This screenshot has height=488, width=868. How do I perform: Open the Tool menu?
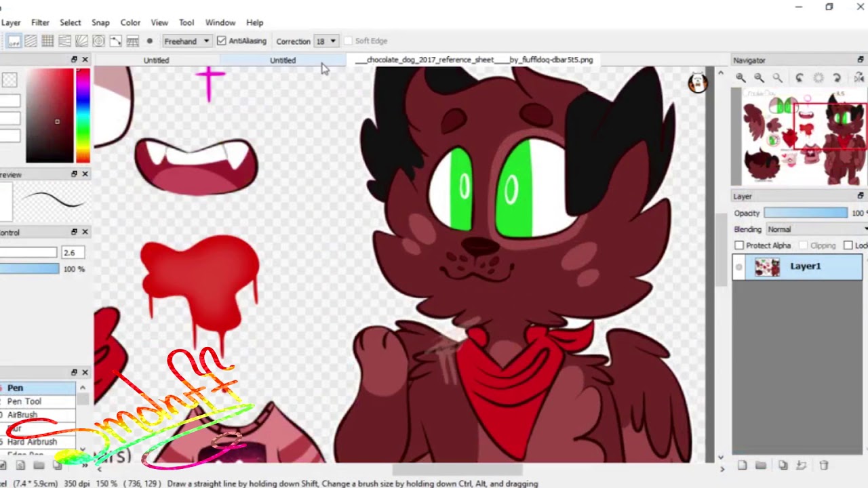(x=186, y=22)
